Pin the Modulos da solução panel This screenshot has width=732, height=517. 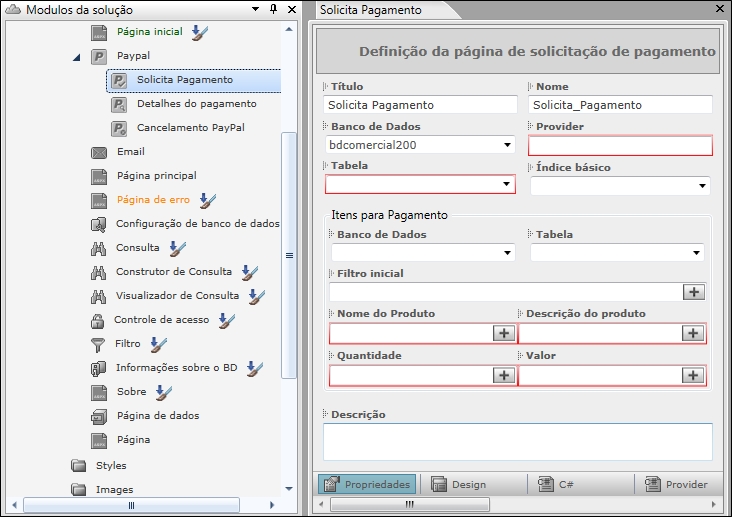coord(274,9)
